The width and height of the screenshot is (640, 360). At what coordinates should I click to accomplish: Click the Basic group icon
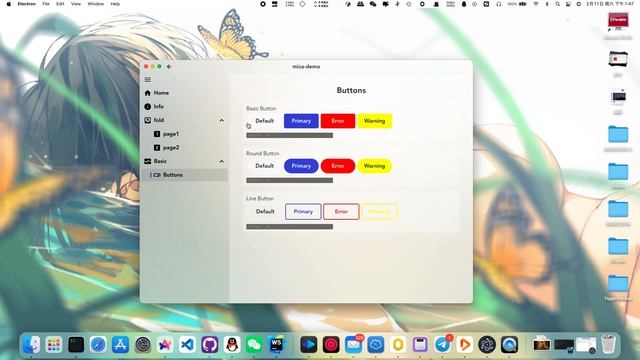pos(148,161)
